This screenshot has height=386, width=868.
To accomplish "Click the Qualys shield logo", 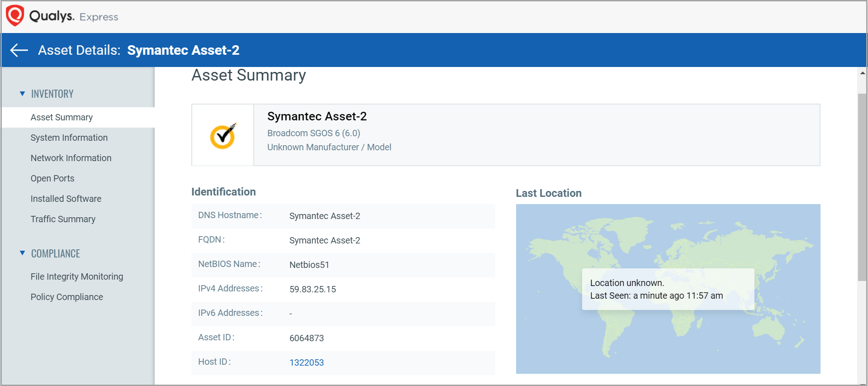I will click(15, 15).
